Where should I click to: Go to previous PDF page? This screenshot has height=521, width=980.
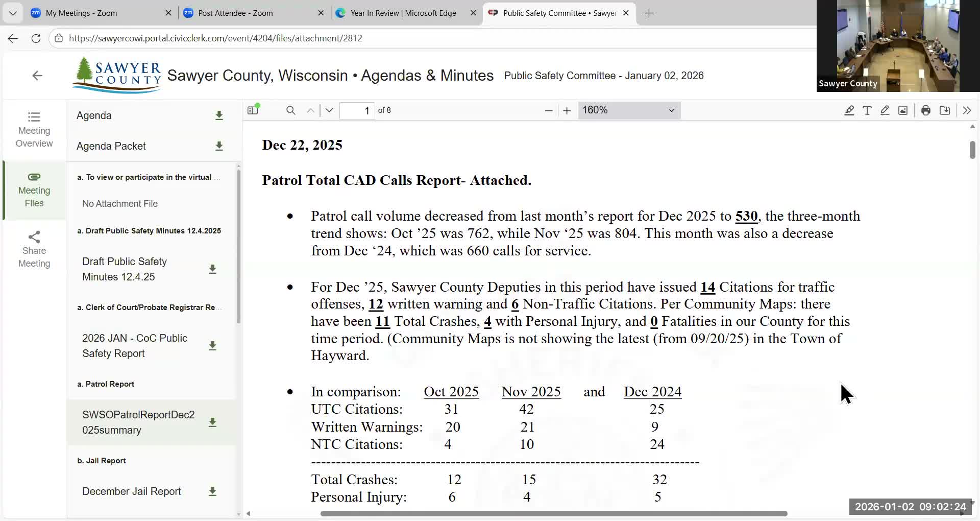point(310,110)
